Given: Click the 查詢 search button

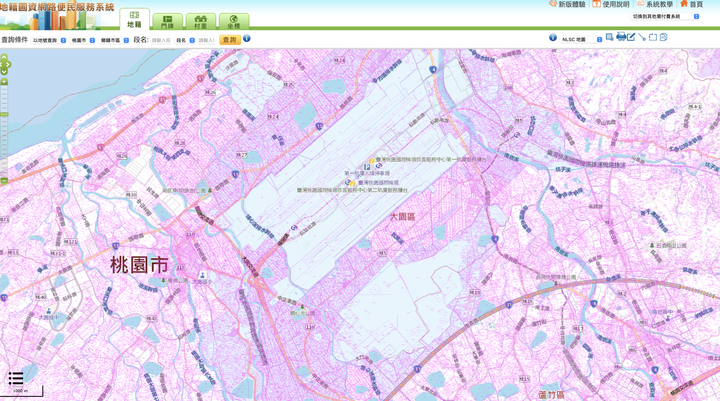Looking at the screenshot, I should click(x=230, y=40).
